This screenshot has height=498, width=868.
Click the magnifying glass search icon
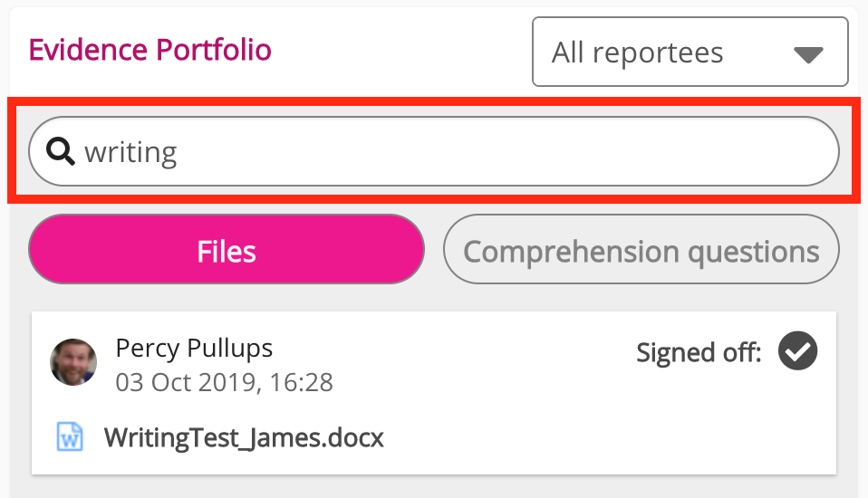(x=60, y=152)
